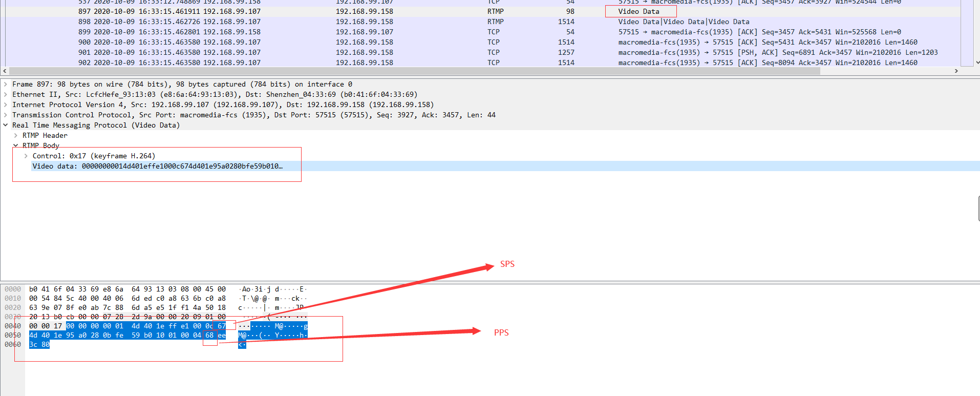Click packet list scroll-down arrow

977,62
